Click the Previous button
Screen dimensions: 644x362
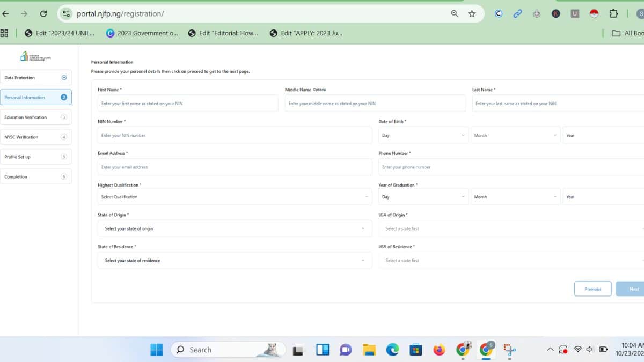(592, 289)
